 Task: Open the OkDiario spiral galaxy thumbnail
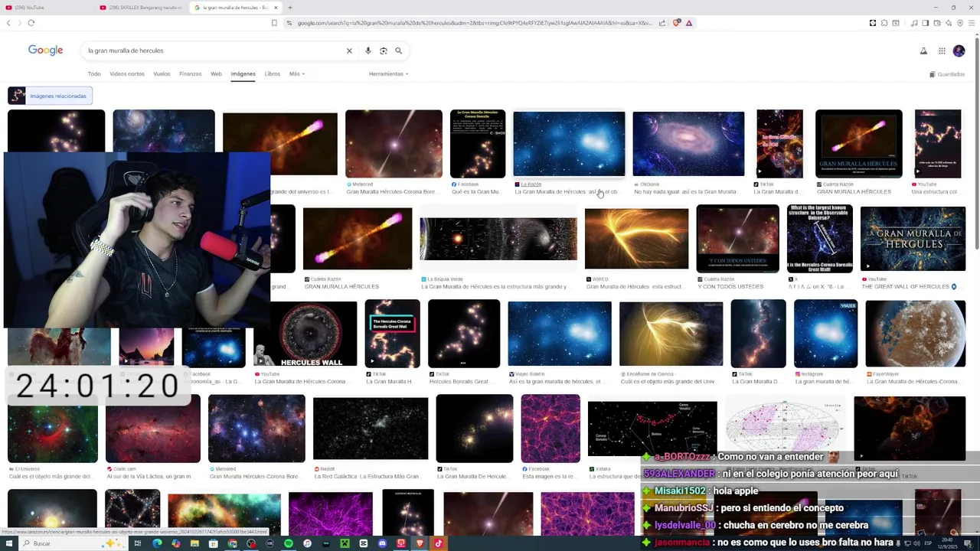click(688, 144)
